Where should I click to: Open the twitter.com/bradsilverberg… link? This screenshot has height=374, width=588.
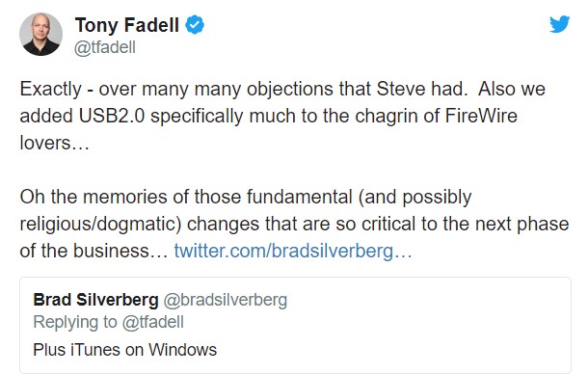[293, 251]
